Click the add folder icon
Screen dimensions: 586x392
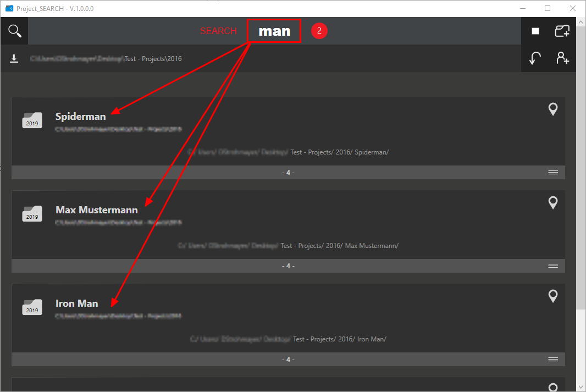562,31
